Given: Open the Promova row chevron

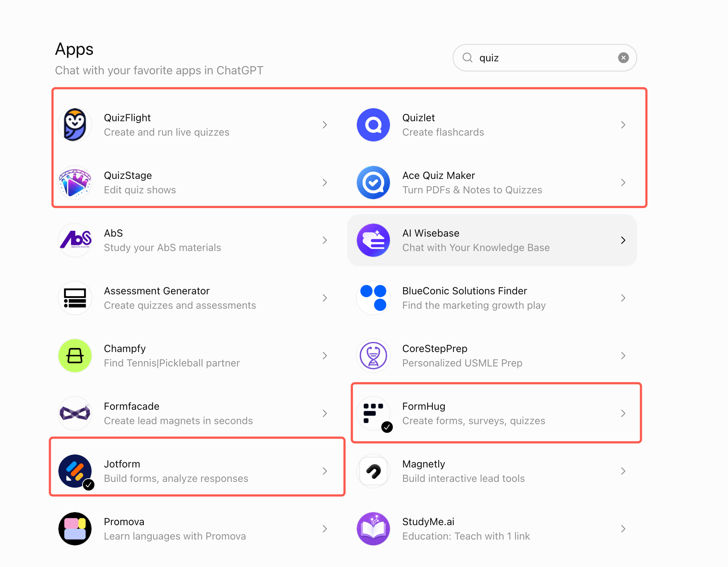Looking at the screenshot, I should 325,529.
